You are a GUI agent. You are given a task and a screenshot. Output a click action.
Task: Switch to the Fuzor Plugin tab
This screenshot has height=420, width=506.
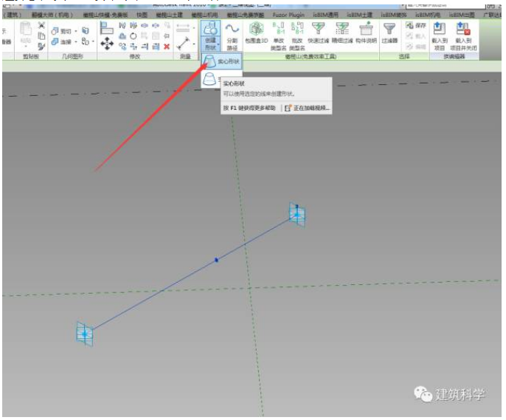click(x=288, y=15)
